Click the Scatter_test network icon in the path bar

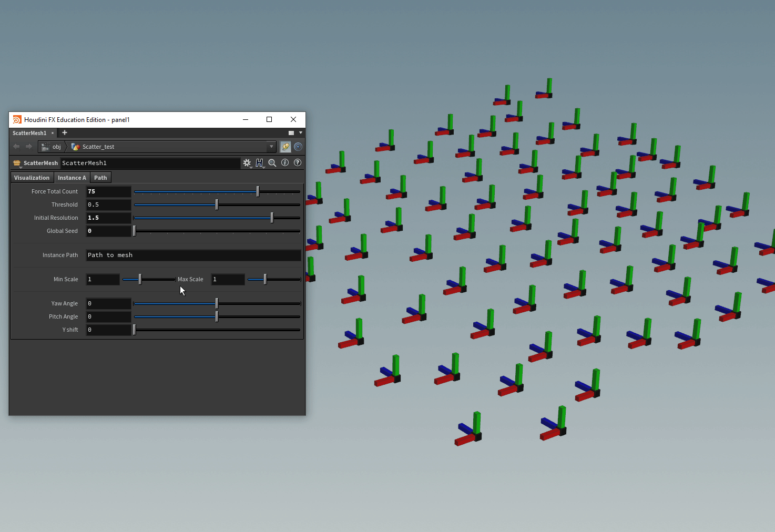pos(75,146)
